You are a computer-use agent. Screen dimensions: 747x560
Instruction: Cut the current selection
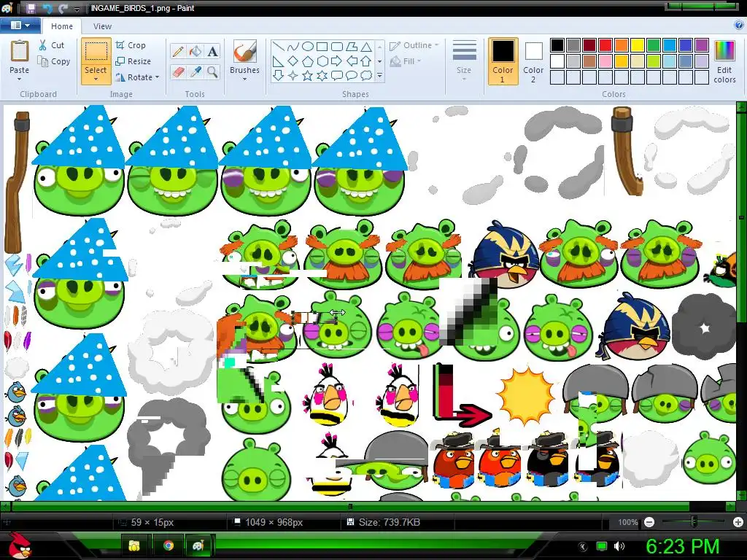tap(52, 45)
